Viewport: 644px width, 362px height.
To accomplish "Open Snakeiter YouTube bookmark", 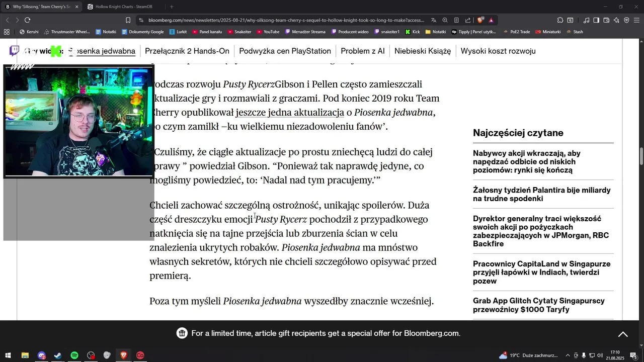I will click(239, 32).
